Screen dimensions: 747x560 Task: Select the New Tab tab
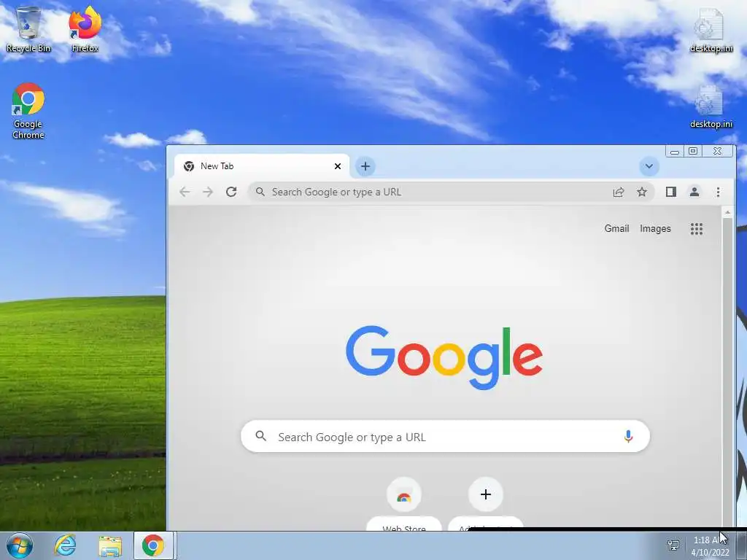coord(262,166)
